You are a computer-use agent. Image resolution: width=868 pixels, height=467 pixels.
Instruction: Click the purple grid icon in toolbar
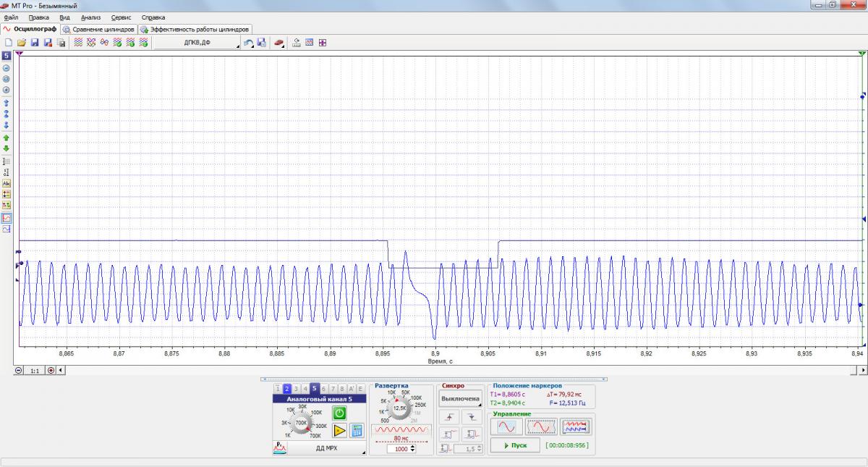(x=322, y=43)
